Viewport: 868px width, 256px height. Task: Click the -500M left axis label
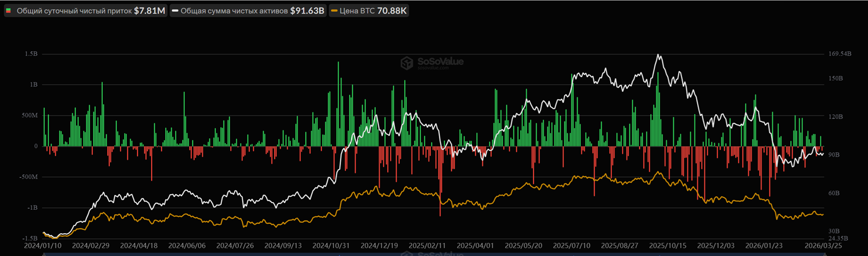click(x=28, y=177)
